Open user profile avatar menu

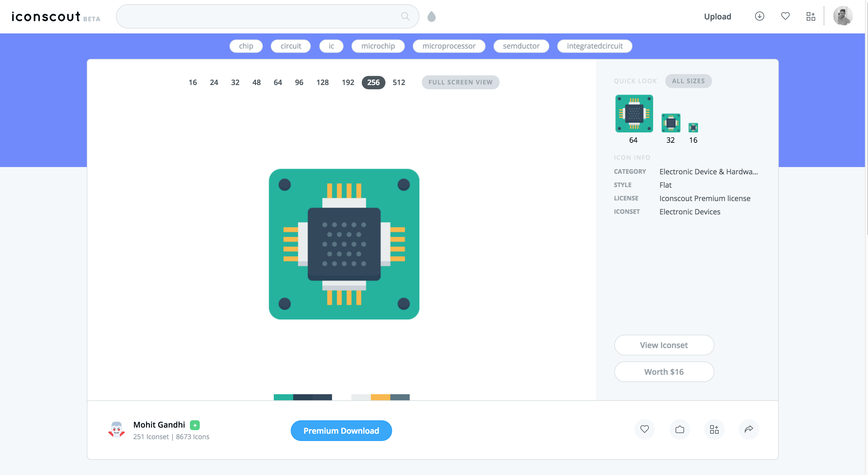pyautogui.click(x=843, y=16)
